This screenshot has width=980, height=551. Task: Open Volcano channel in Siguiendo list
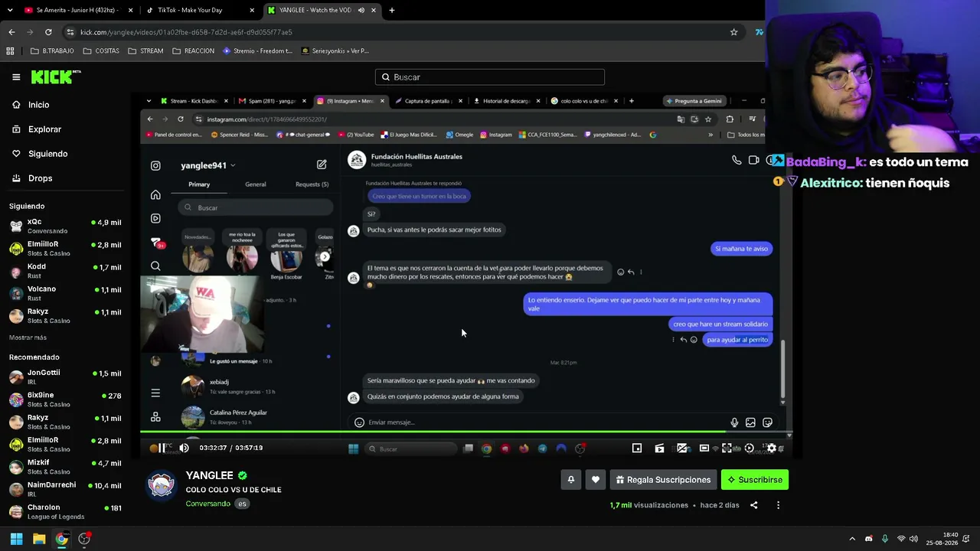[65, 293]
